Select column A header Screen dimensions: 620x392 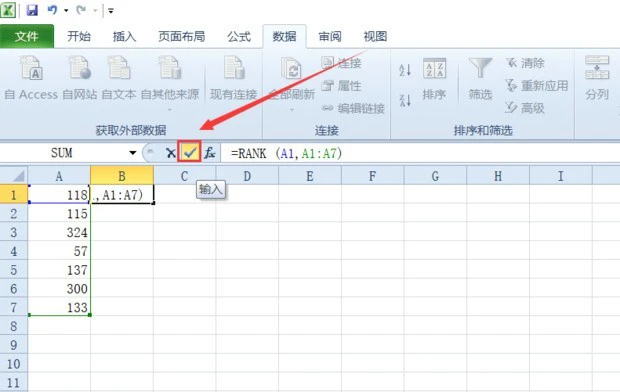click(59, 176)
